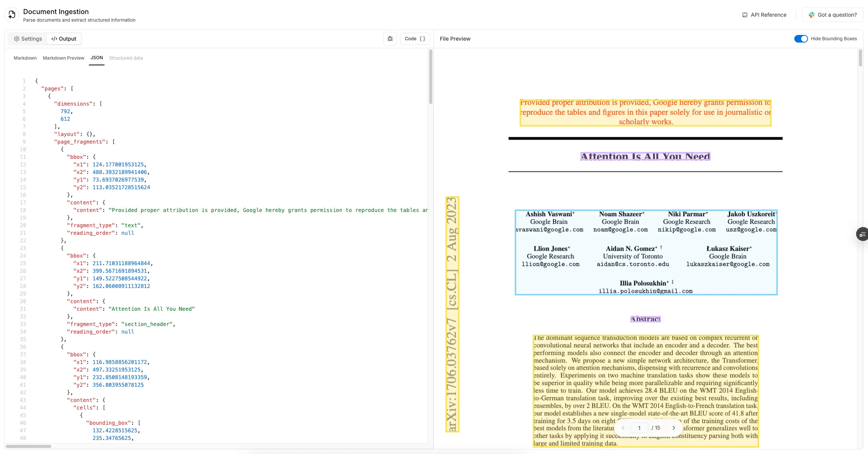868x454 pixels.
Task: Click the floating side panel handle icon
Action: pos(862,234)
